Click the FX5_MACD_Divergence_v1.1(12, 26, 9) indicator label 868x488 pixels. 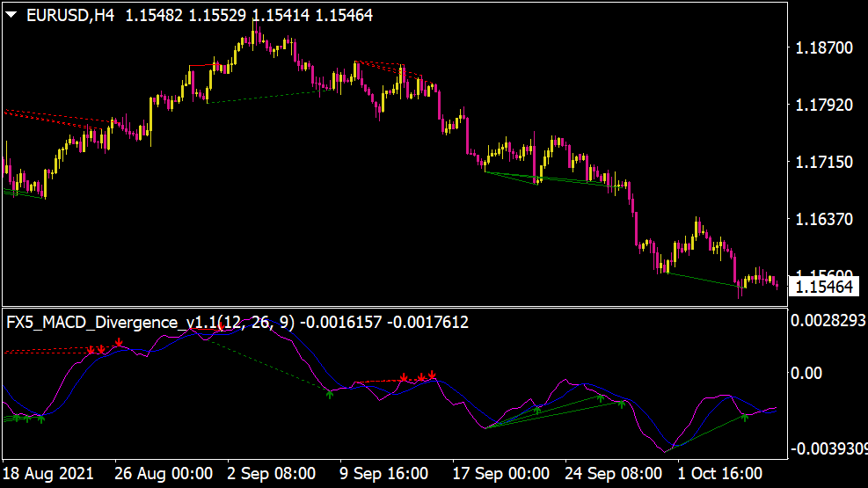(x=150, y=322)
